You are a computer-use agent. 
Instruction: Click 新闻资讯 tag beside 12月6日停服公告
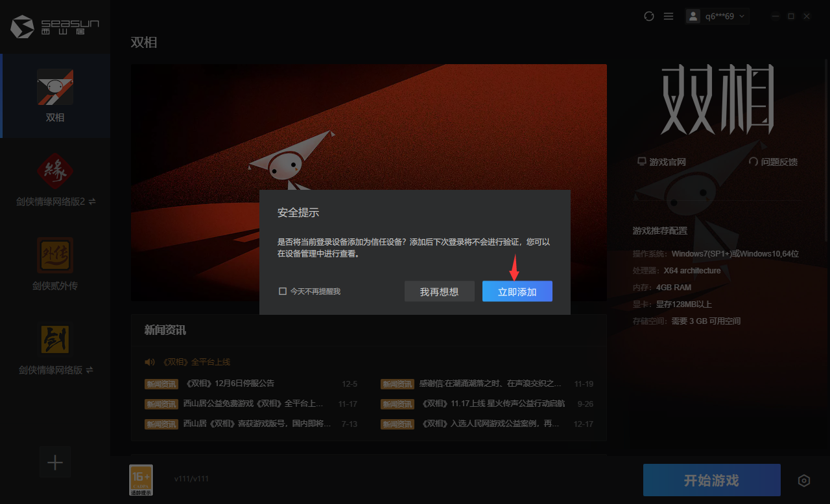tap(161, 384)
